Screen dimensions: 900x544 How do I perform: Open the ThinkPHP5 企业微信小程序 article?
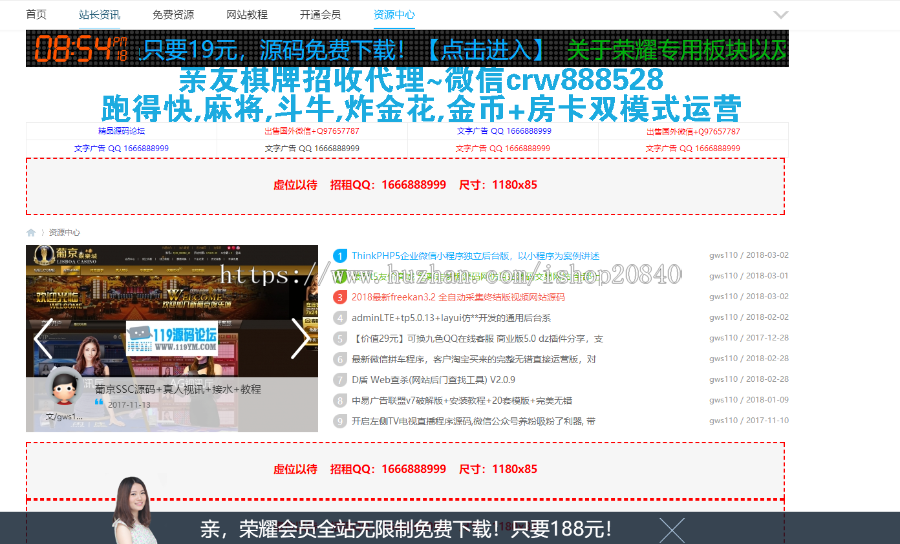[475, 256]
